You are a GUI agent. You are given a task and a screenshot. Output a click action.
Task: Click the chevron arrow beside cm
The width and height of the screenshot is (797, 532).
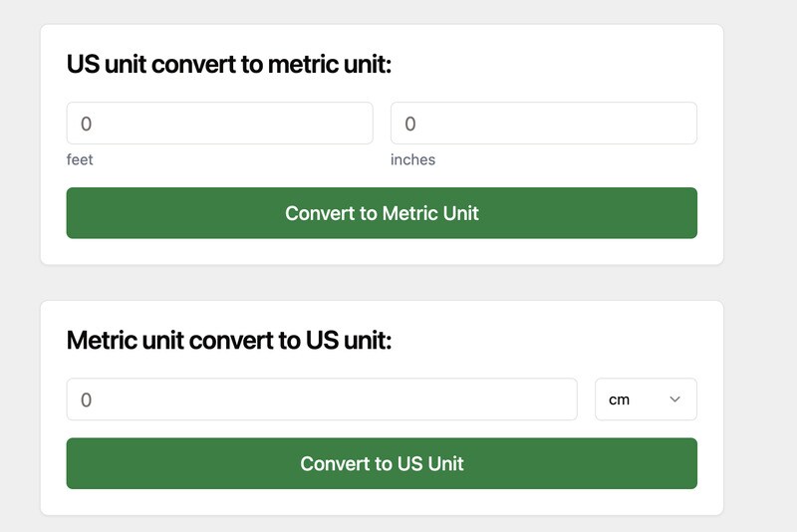pos(674,399)
